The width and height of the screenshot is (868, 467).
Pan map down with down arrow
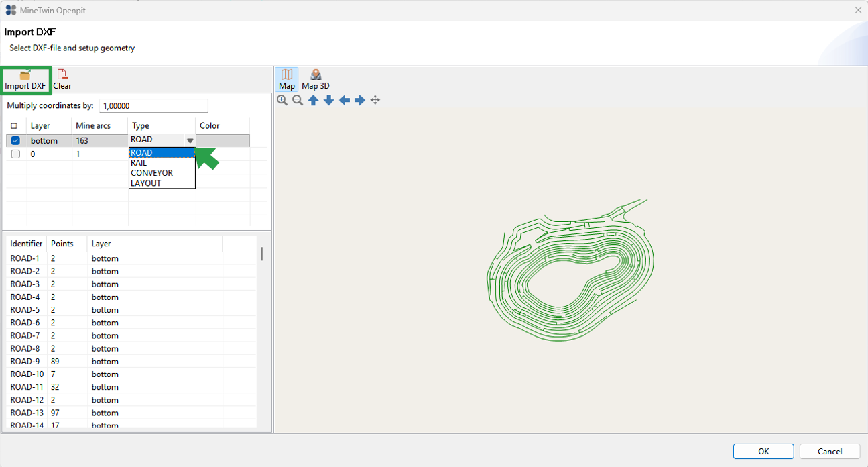(328, 100)
